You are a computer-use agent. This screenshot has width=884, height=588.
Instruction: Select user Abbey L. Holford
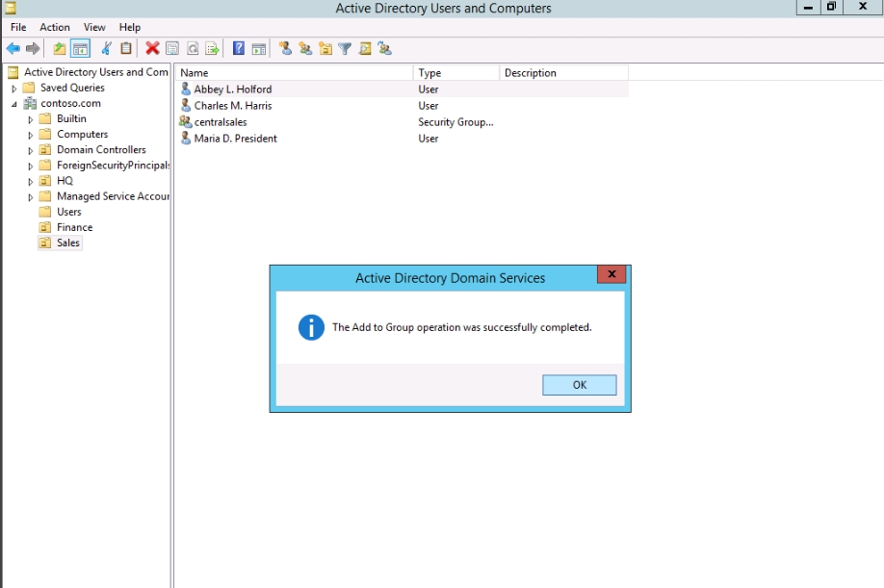pyautogui.click(x=233, y=89)
